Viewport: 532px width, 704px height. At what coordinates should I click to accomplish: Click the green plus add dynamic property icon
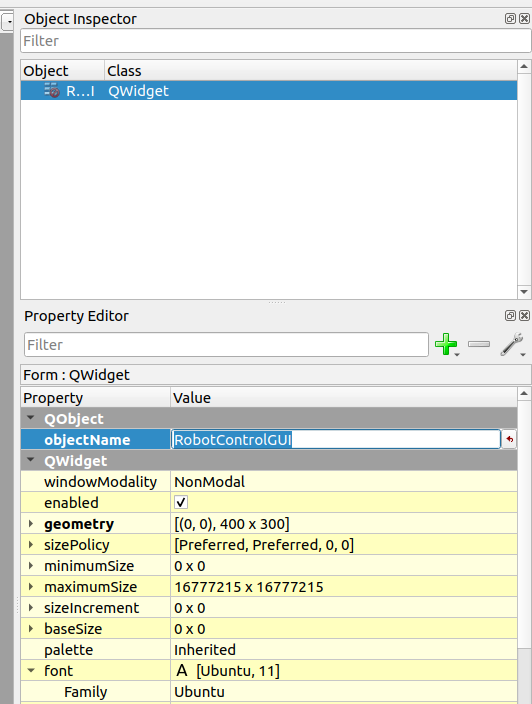(x=446, y=344)
